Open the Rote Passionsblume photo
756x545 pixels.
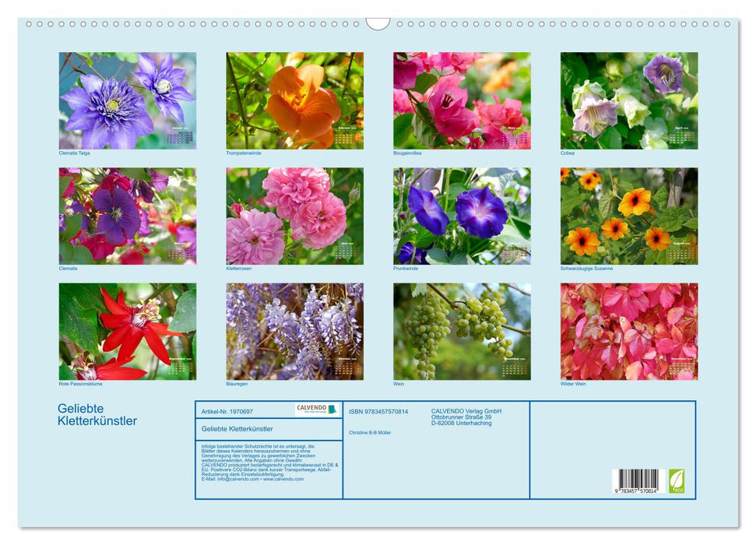pyautogui.click(x=128, y=331)
